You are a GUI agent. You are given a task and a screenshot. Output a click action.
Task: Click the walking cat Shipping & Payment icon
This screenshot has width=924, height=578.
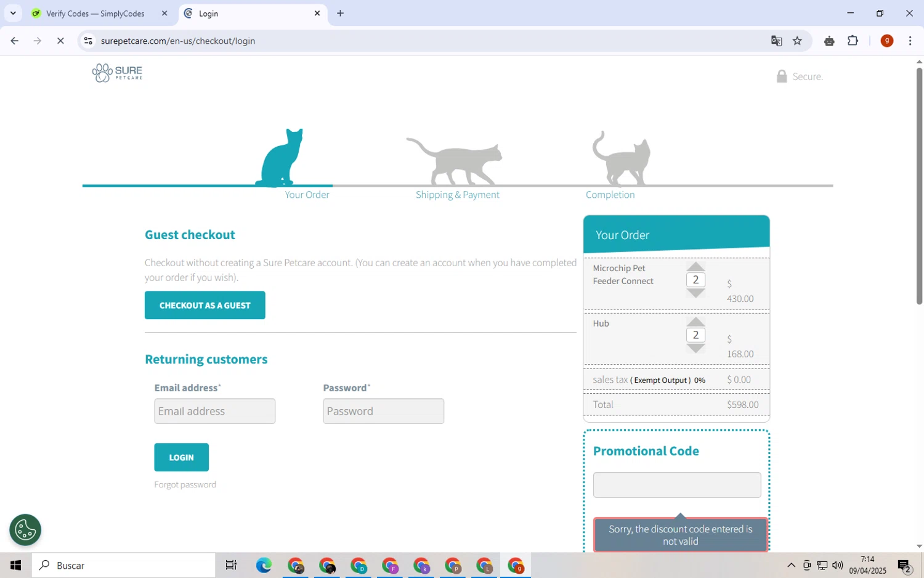coord(455,160)
